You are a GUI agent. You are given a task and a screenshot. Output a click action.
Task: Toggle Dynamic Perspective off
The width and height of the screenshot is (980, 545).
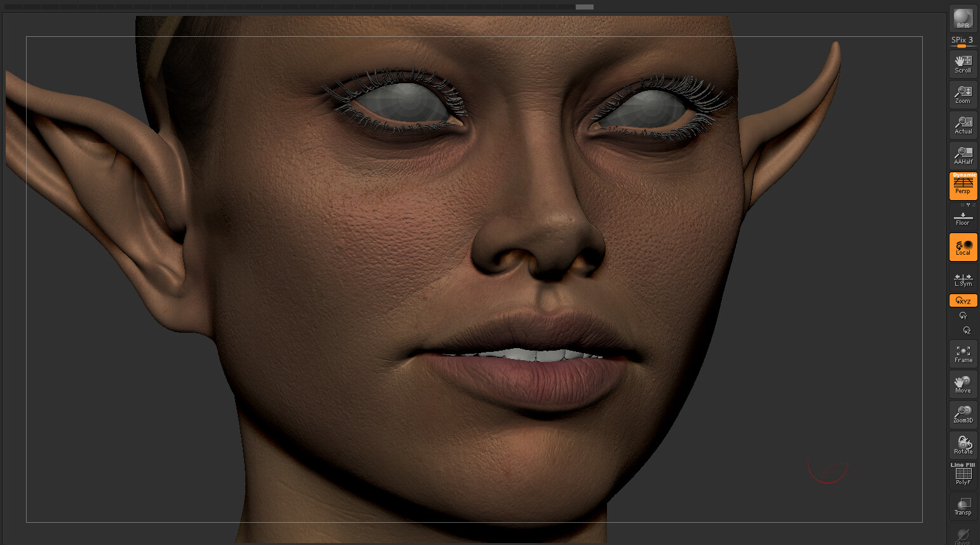963,185
